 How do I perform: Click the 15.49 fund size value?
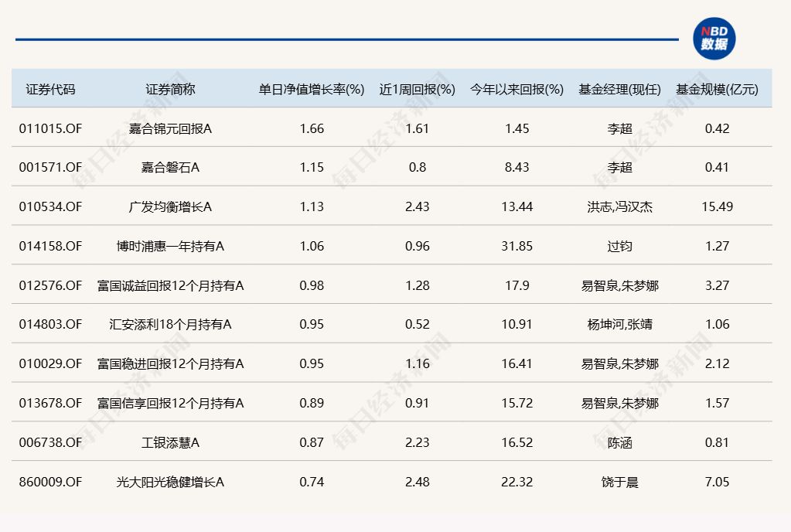tap(717, 206)
